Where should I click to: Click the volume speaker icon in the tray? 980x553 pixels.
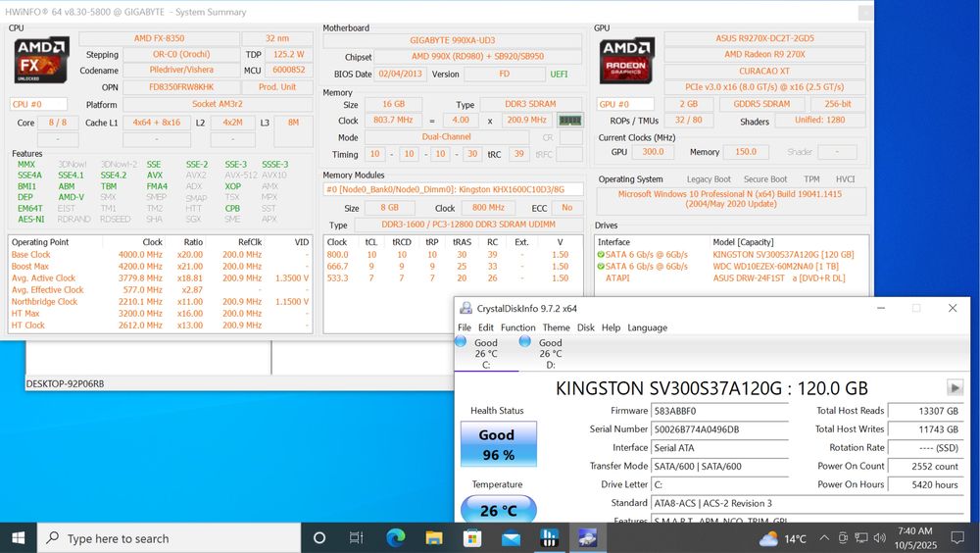tap(879, 538)
